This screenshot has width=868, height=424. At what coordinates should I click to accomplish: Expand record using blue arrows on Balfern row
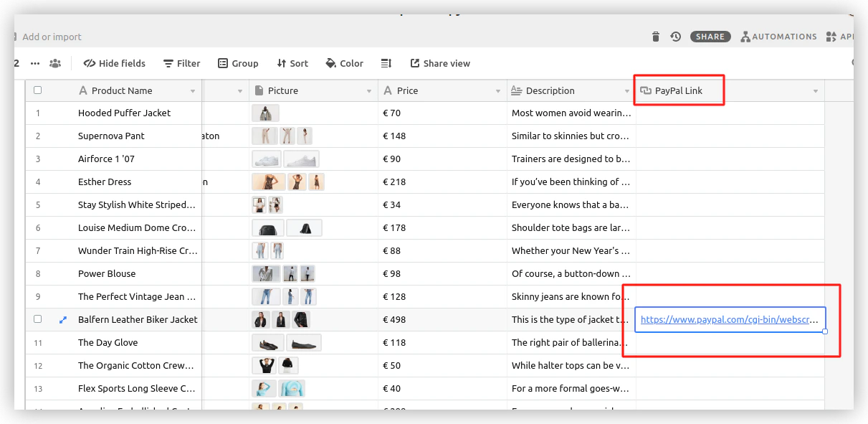click(62, 320)
